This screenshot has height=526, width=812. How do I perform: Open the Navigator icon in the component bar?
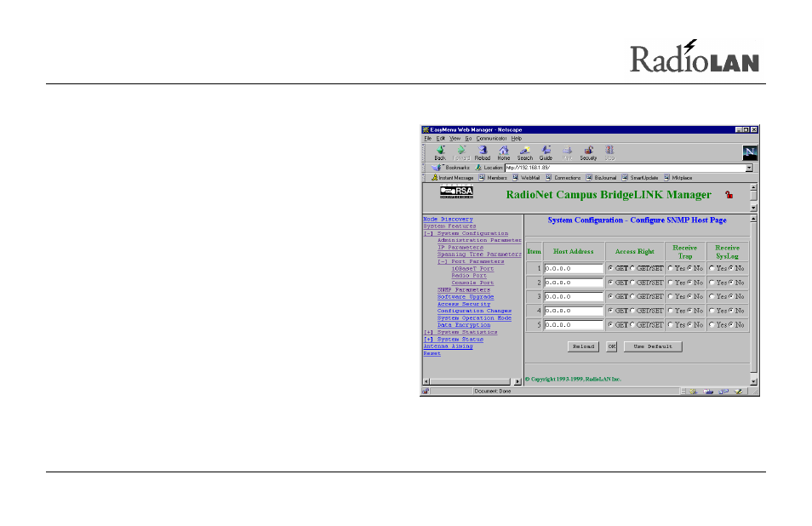point(693,392)
